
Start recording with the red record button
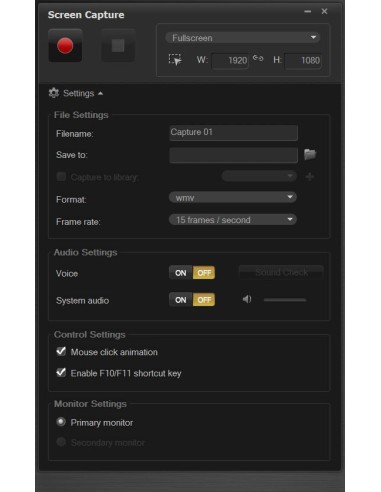point(65,45)
